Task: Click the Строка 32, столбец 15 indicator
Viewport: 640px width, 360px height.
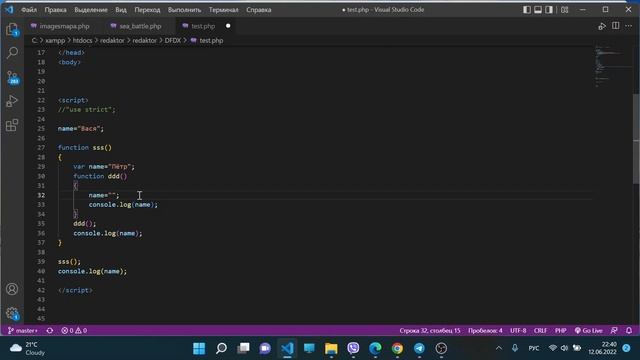Action: pos(430,331)
